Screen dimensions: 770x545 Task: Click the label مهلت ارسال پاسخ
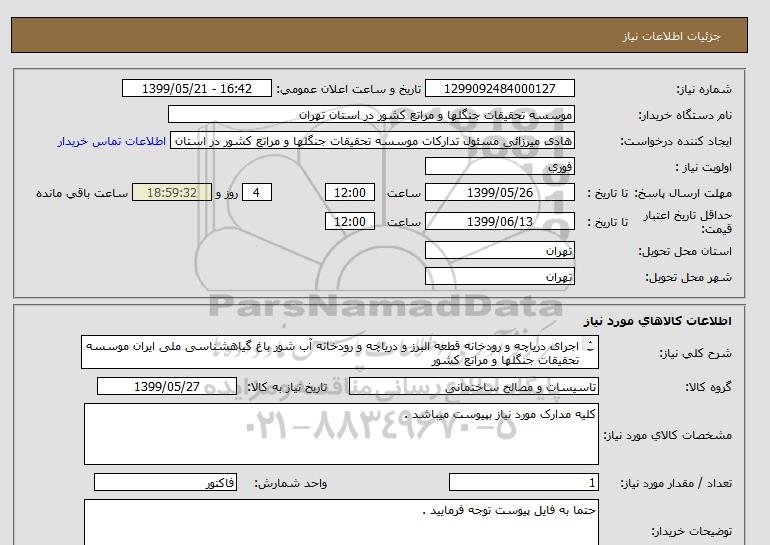(x=683, y=193)
